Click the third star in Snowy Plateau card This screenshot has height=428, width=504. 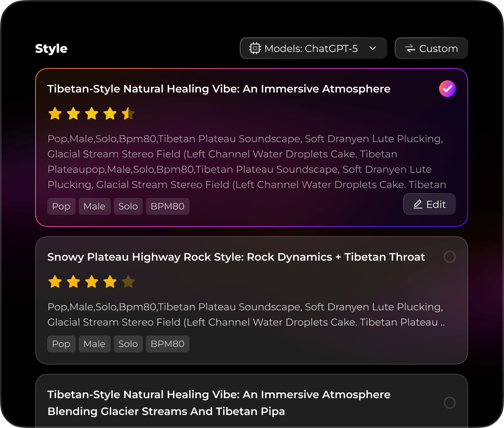point(92,282)
